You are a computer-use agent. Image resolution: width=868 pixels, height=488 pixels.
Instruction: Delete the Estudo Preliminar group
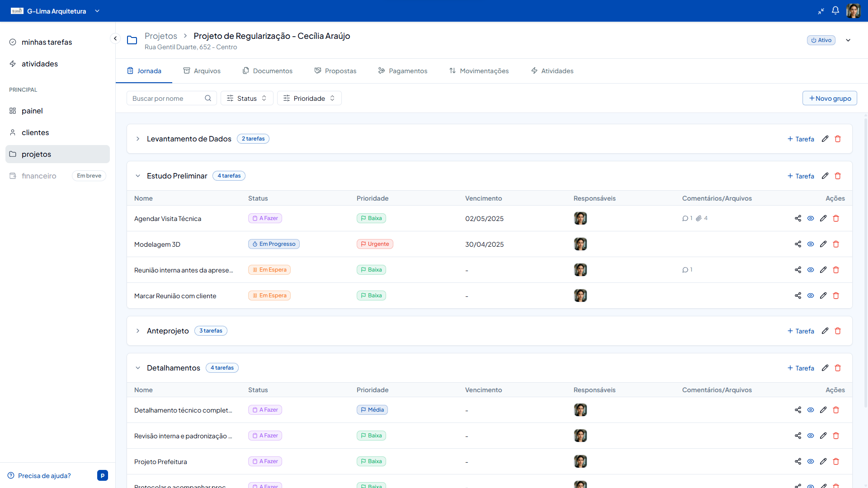coord(838,176)
